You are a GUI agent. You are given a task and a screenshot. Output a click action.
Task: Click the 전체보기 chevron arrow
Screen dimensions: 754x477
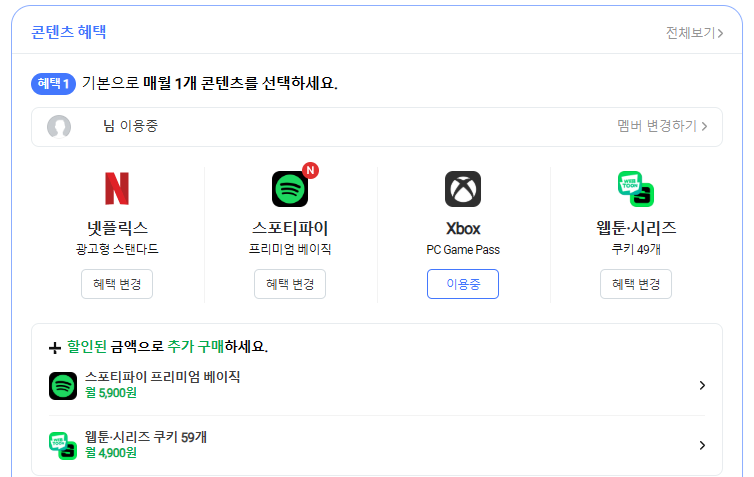(x=720, y=33)
